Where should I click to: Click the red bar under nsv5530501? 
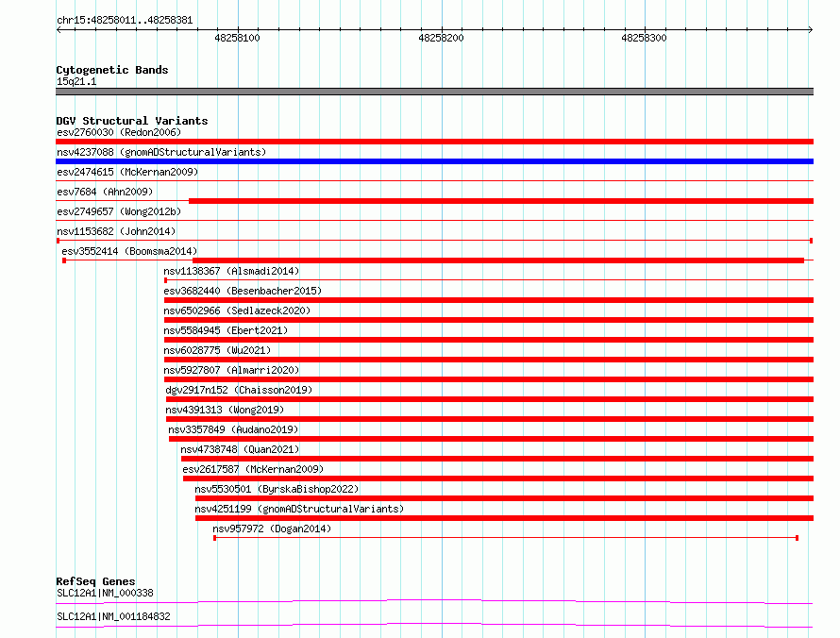(505, 498)
